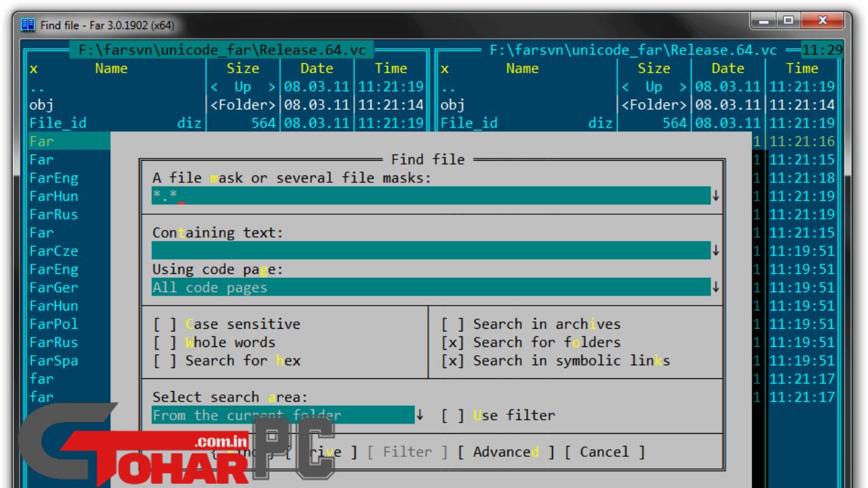The height and width of the screenshot is (488, 868).
Task: Open Containing text history dropdown arrow
Action: [x=715, y=251]
